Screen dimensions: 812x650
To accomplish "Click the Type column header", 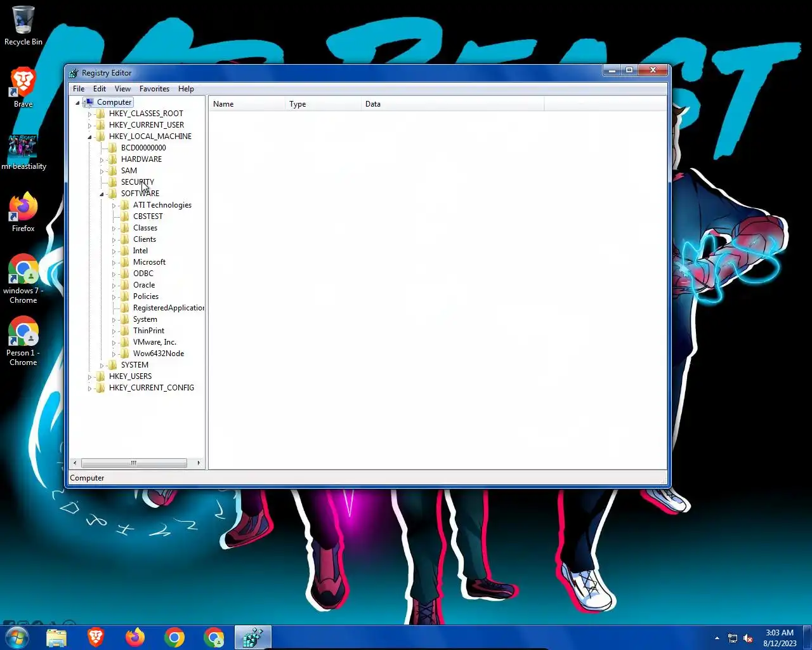I will [323, 104].
